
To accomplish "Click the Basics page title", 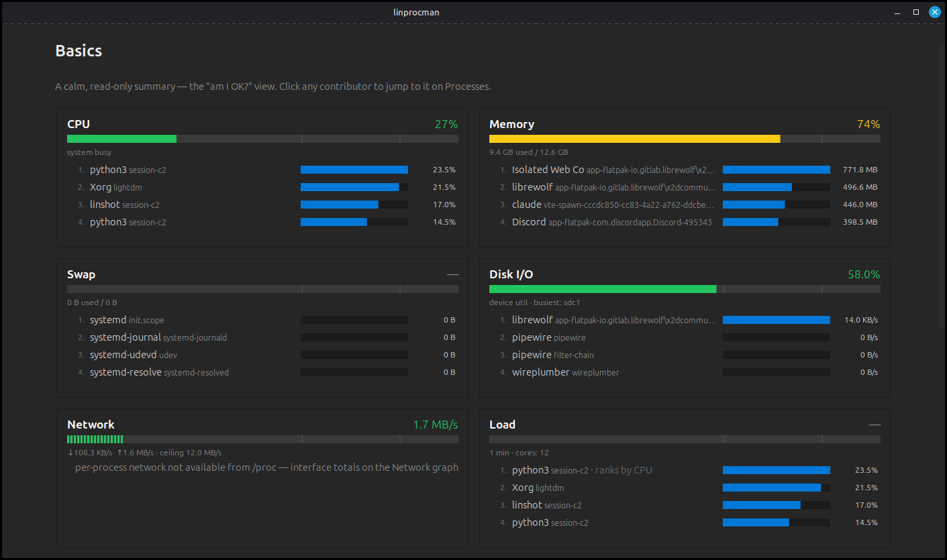I will (x=79, y=51).
